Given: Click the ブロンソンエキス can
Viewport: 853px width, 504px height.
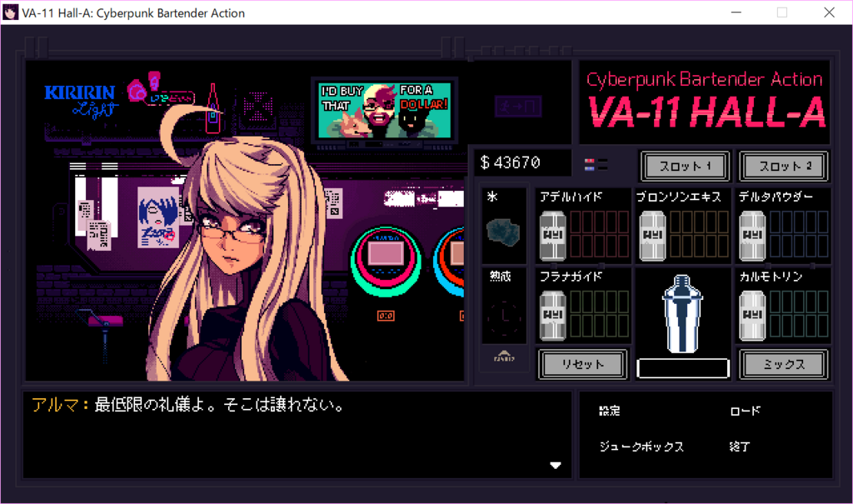Looking at the screenshot, I should coord(652,236).
